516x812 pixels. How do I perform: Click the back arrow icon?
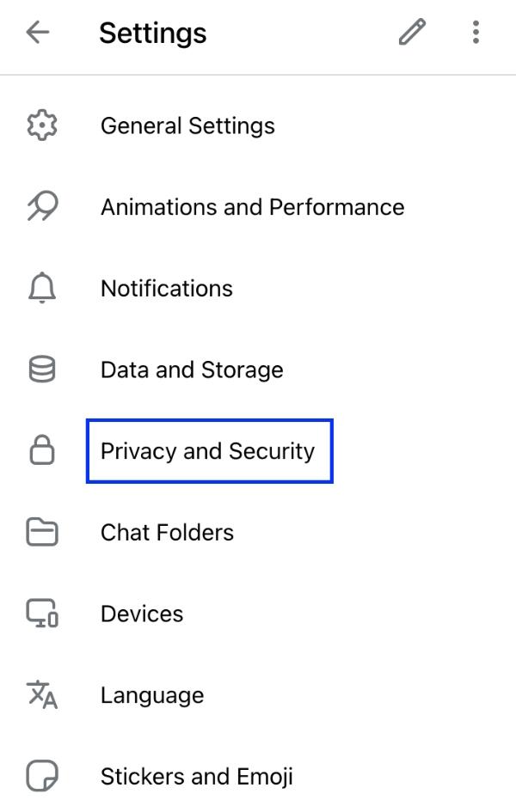pos(38,33)
